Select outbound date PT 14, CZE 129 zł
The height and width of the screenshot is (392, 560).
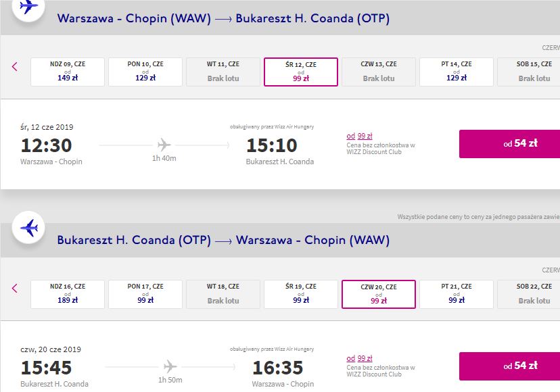[x=457, y=72]
